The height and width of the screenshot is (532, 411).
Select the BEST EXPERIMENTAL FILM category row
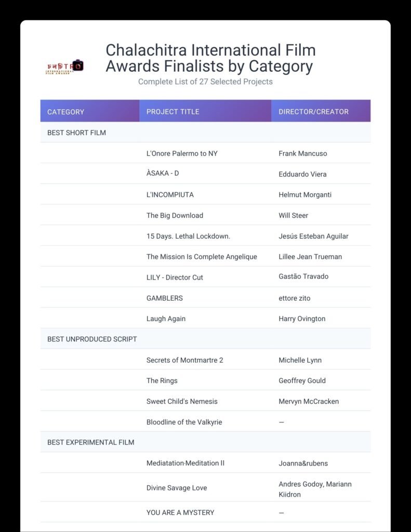point(90,442)
